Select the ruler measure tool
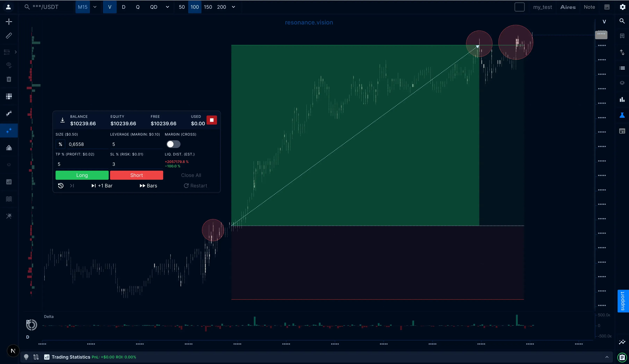Screen dimensions: 629x364 tap(9, 36)
